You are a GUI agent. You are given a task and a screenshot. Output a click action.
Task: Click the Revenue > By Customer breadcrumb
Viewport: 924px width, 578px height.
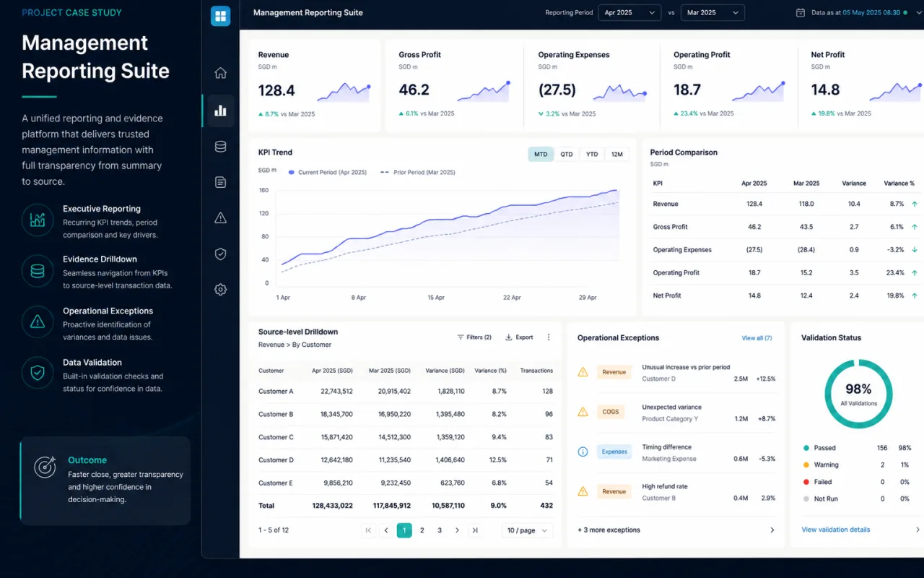pos(295,345)
